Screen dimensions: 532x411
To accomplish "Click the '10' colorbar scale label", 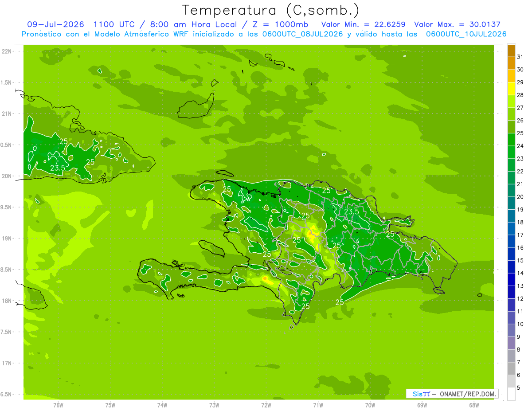I will pos(520,324).
